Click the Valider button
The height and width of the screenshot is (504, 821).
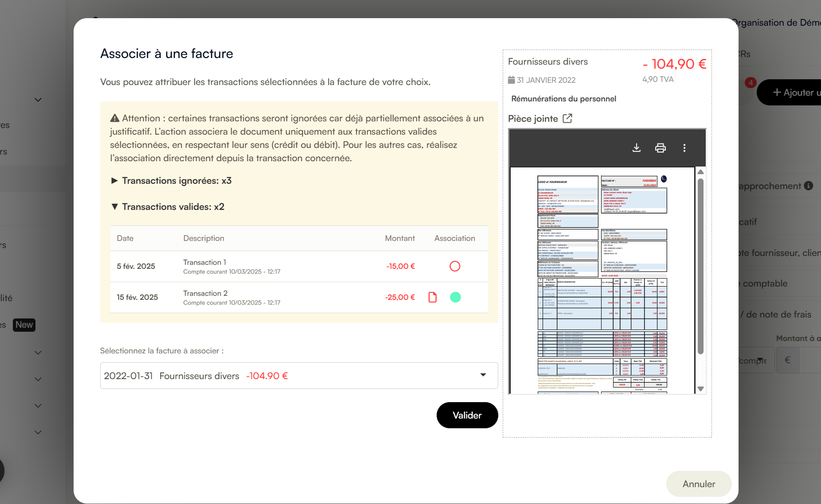click(x=467, y=415)
